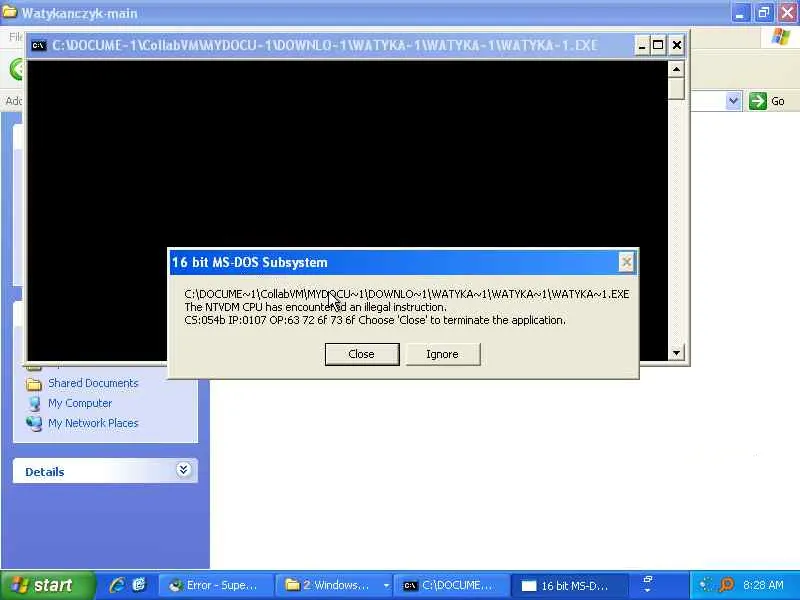Screen dimensions: 800x600
Task: Click the Shared Documents folder icon
Action: 34,384
